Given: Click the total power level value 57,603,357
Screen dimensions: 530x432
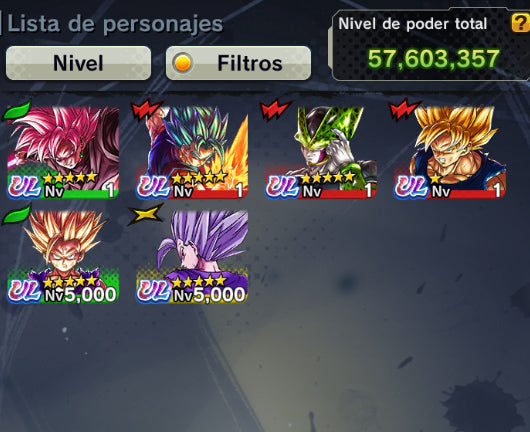Looking at the screenshot, I should point(433,59).
